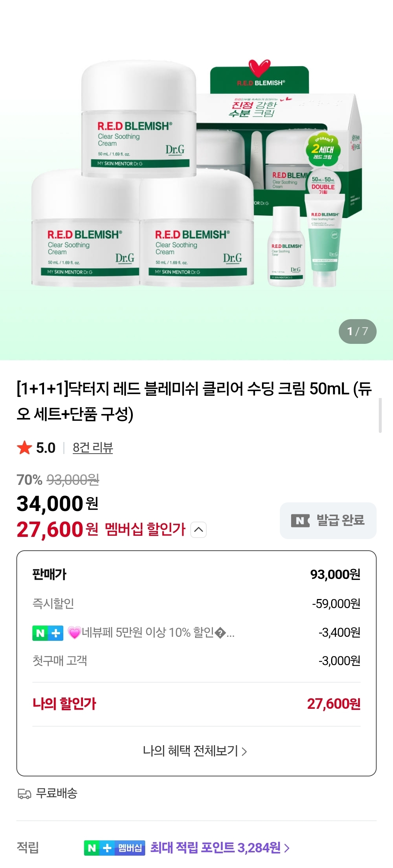The height and width of the screenshot is (868, 393).
Task: Tap the N+ 멤버십 badge in 적립 row
Action: tap(114, 848)
